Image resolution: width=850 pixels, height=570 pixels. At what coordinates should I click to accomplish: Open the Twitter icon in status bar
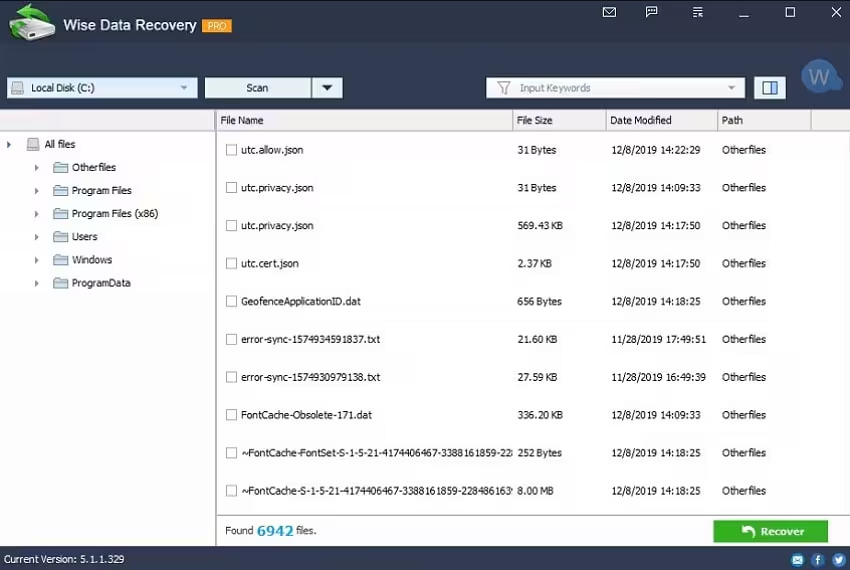tap(839, 559)
